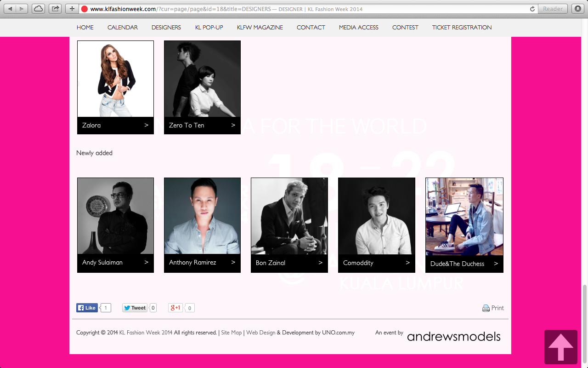Open Bon Zainal portrait thumbnail

click(x=289, y=216)
